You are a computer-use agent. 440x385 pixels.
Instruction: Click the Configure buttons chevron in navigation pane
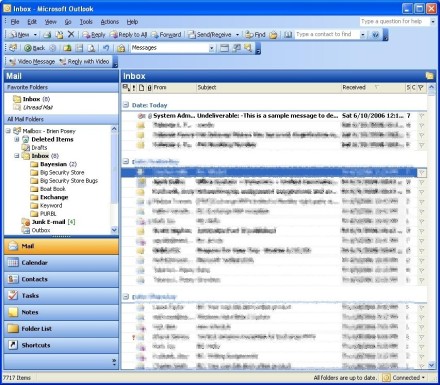coord(114,362)
